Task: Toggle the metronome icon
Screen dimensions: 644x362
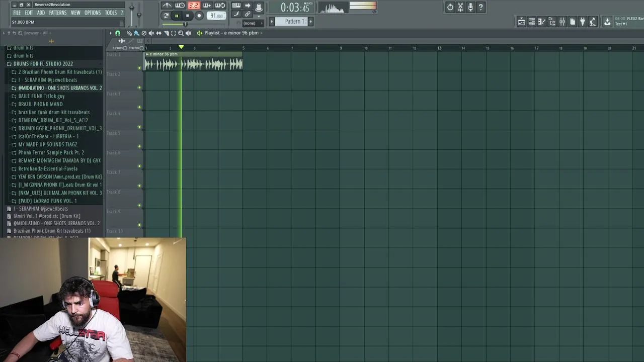Action: 167,6
